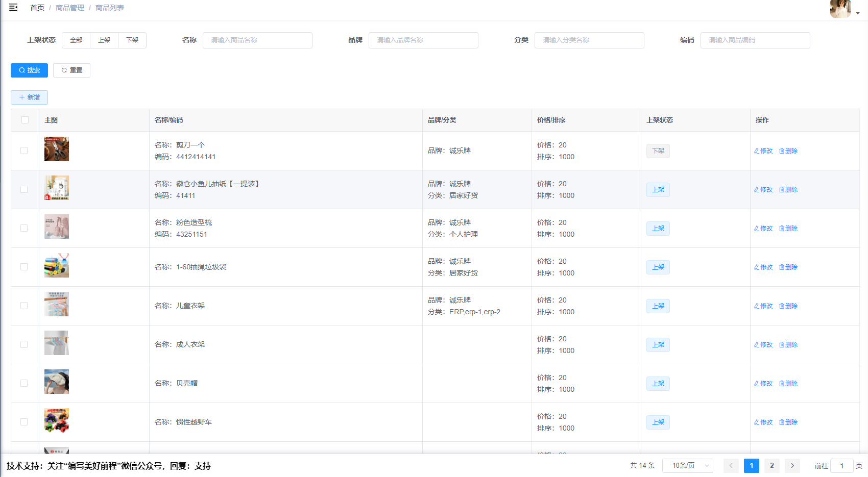
Task: Go to page 2
Action: click(771, 466)
